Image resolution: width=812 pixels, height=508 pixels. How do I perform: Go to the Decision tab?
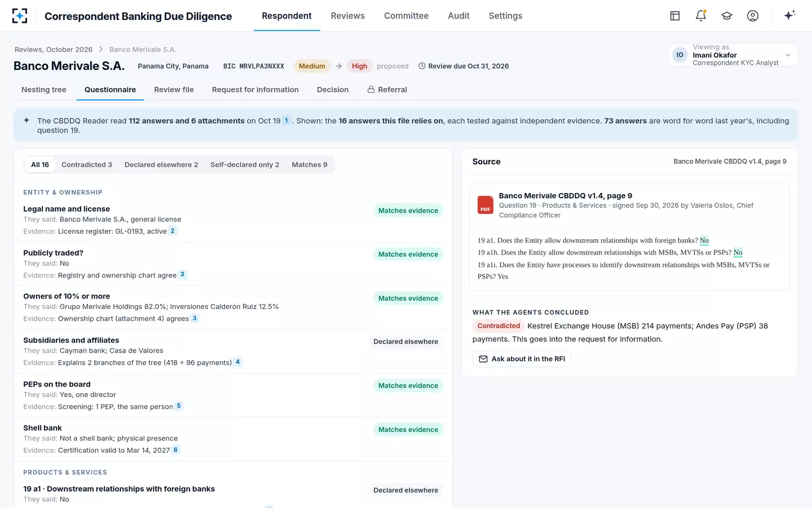tap(333, 90)
